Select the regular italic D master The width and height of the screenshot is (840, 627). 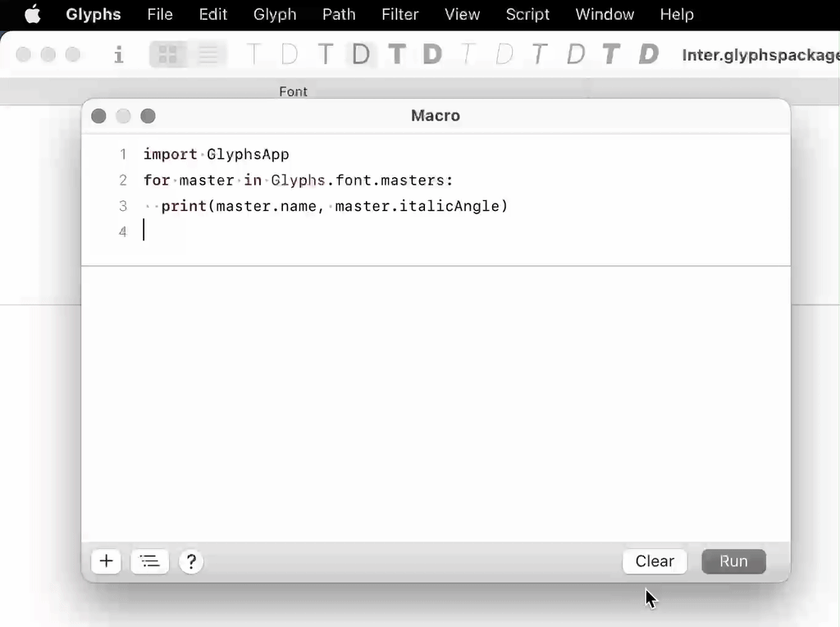576,54
